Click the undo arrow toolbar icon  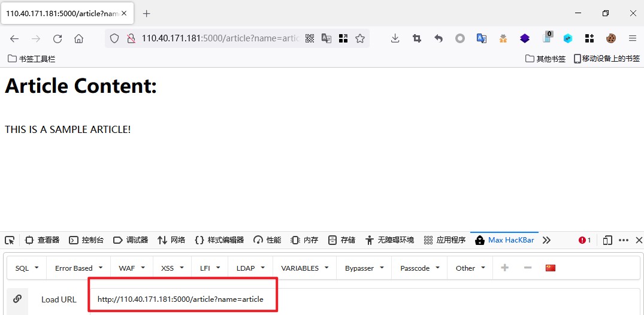(x=439, y=38)
